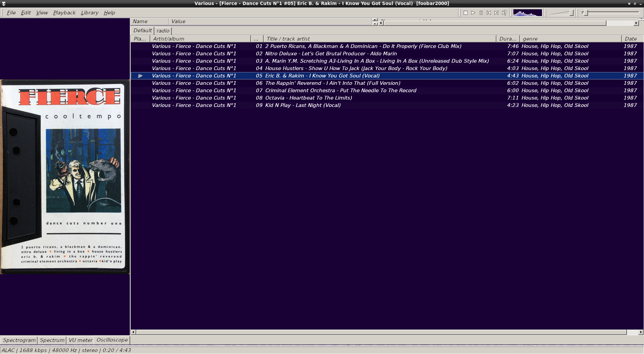Viewport: 644px width, 354px height.
Task: Skip to next track via toolbar icon
Action: coord(496,13)
